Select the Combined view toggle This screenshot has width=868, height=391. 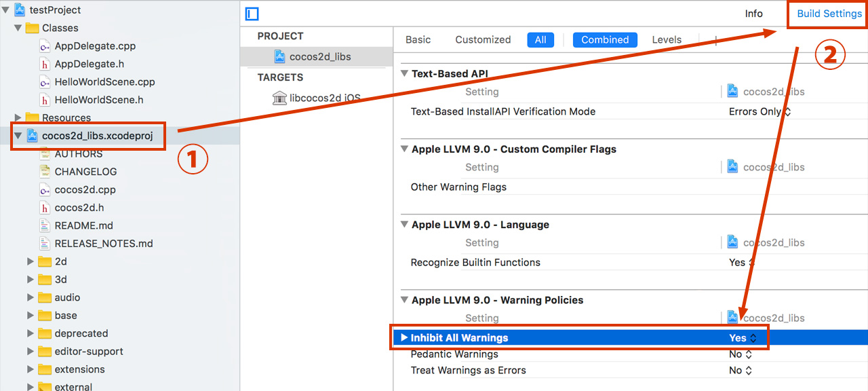point(605,40)
